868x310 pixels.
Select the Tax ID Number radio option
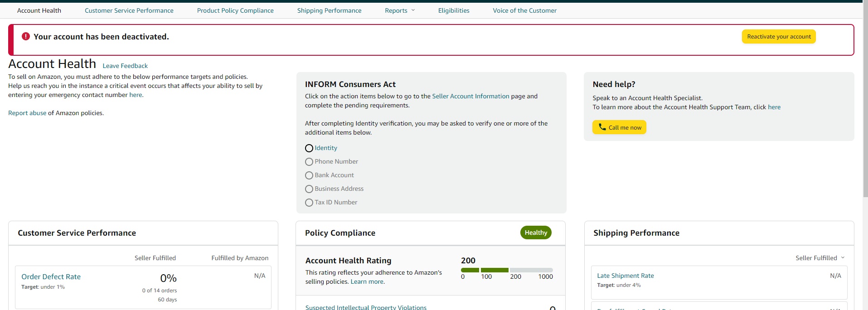(309, 203)
